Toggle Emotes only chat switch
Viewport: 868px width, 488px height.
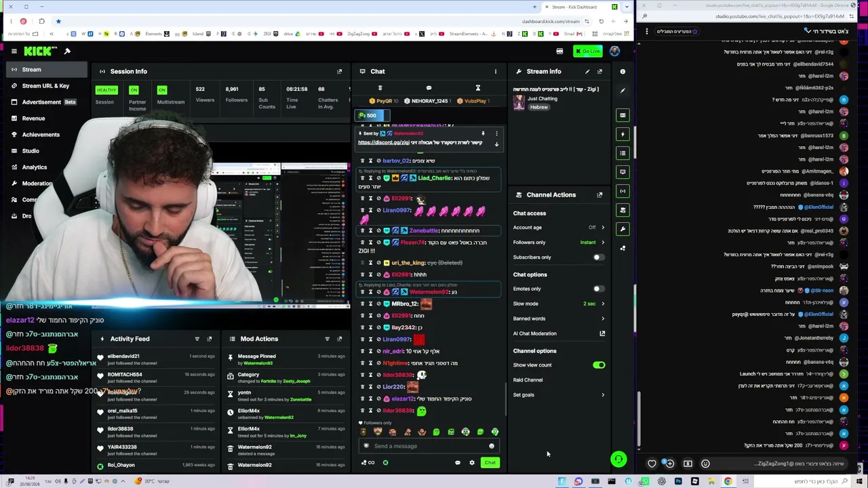[x=598, y=289]
